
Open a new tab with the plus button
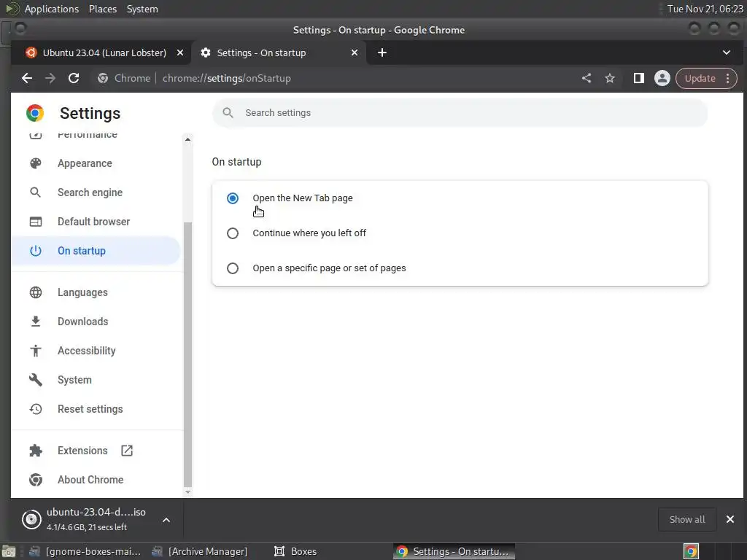(382, 52)
